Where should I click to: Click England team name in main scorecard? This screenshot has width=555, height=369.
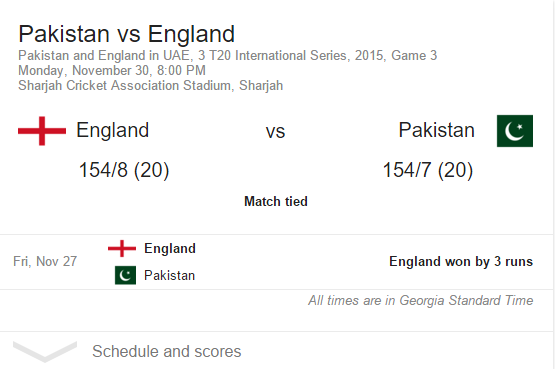tap(113, 130)
